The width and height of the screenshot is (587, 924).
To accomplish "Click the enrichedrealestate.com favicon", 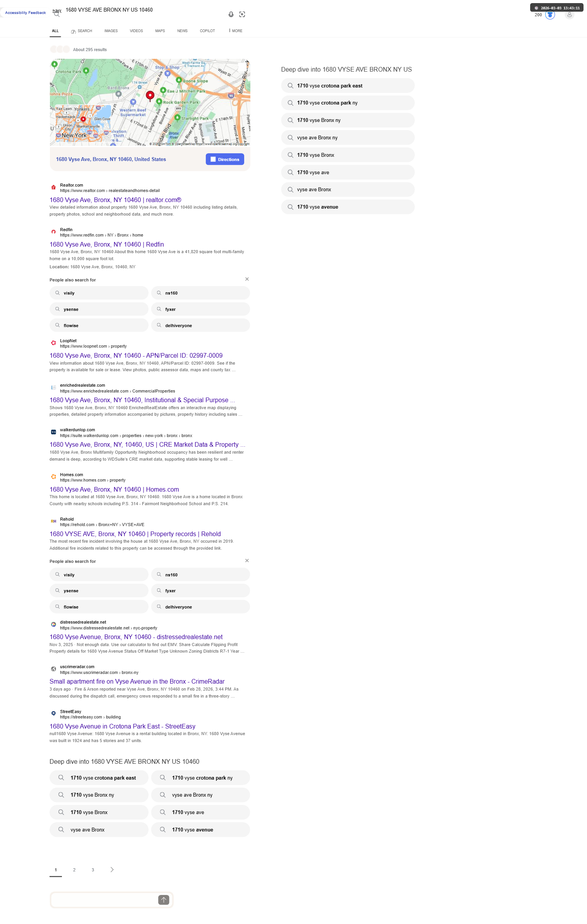I will [x=53, y=387].
